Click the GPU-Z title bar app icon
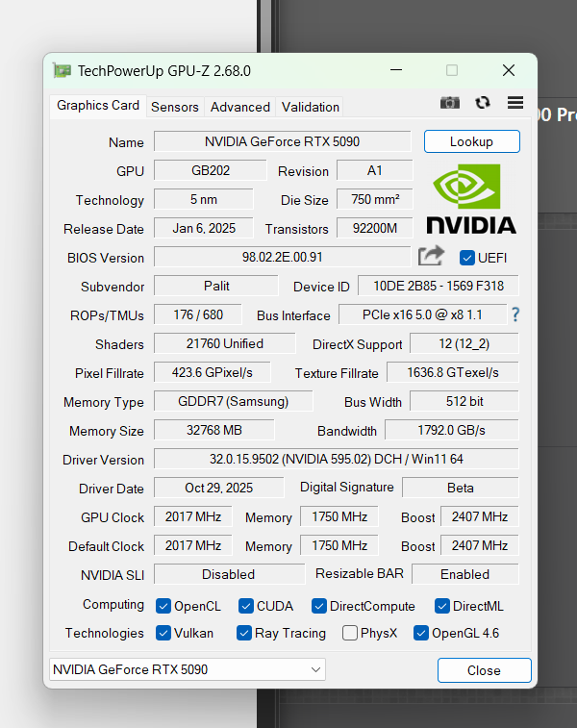577x728 pixels. [63, 70]
